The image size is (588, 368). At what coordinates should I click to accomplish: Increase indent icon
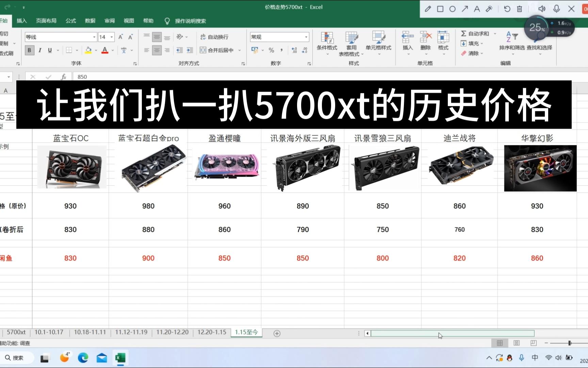point(190,50)
